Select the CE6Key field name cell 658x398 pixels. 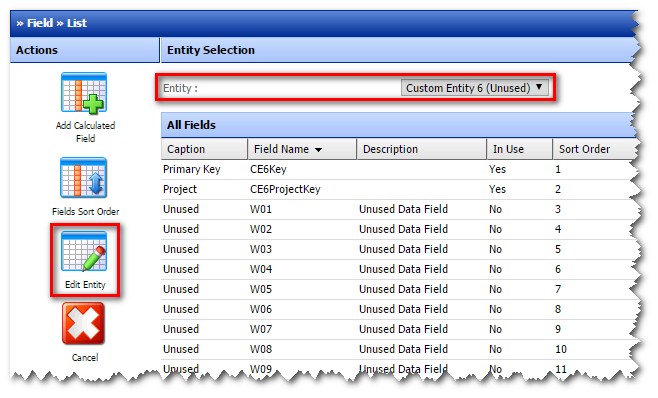coord(268,169)
